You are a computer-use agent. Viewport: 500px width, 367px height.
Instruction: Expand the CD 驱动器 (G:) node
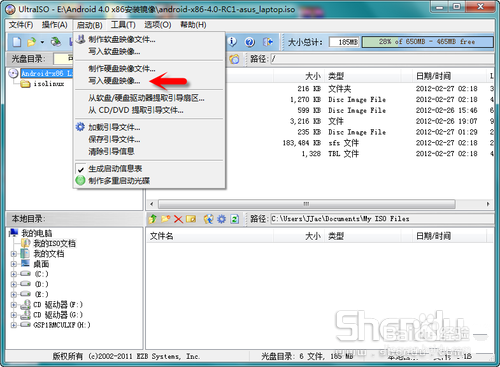tap(14, 315)
